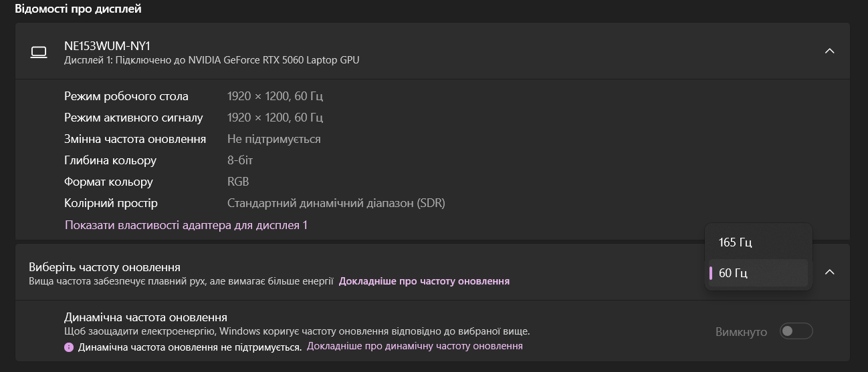Viewport: 868px width, 372px height.
Task: Click the laptop display icon beside NE153WUM-NY1
Action: (39, 52)
